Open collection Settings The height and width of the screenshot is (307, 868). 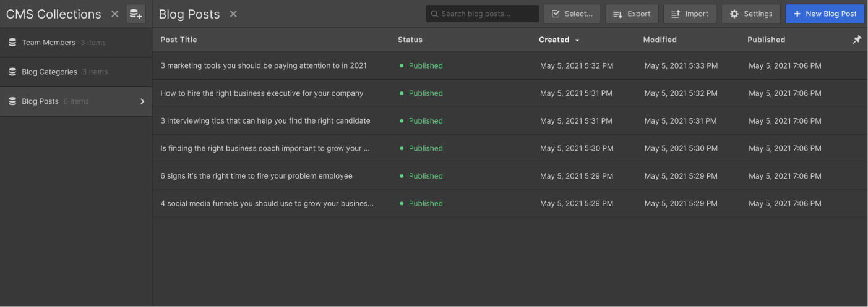click(750, 14)
